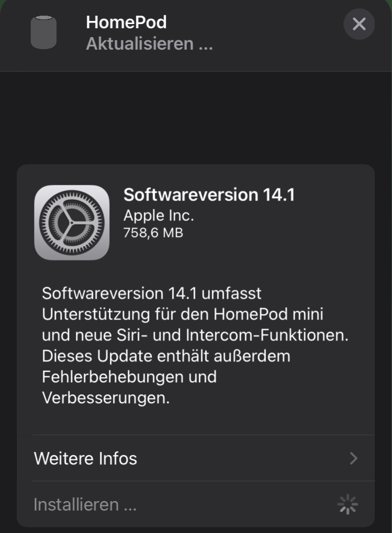This screenshot has width=392, height=533.
Task: Click the Fehlerbehebungen und Verbesserungen line
Action: point(129,387)
